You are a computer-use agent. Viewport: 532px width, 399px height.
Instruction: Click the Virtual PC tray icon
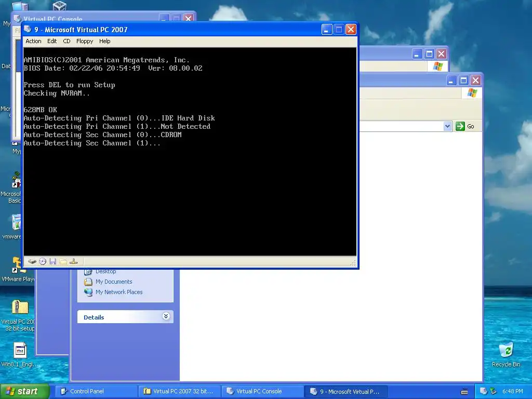click(x=484, y=391)
